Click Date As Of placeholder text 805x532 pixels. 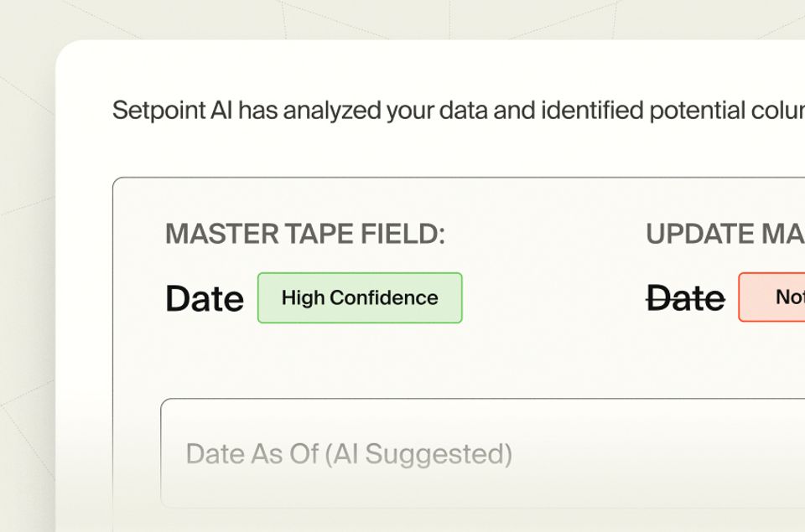[x=252, y=454]
